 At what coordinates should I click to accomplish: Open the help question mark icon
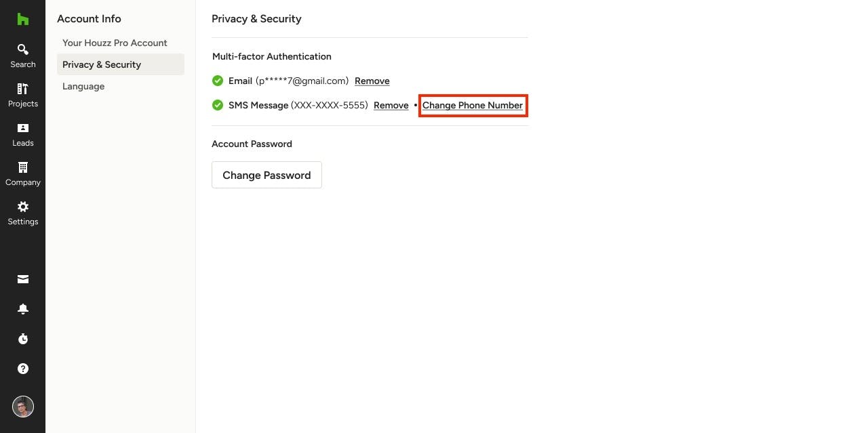22,369
